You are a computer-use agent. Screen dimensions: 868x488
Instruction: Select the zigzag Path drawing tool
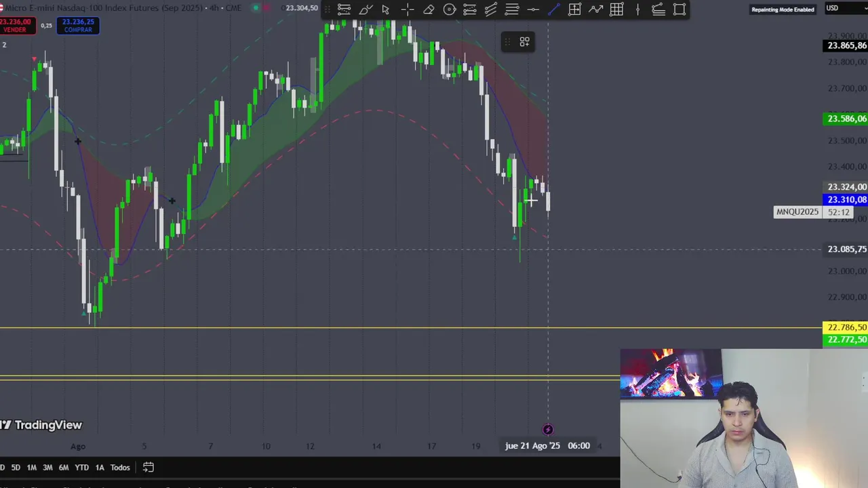pyautogui.click(x=595, y=9)
